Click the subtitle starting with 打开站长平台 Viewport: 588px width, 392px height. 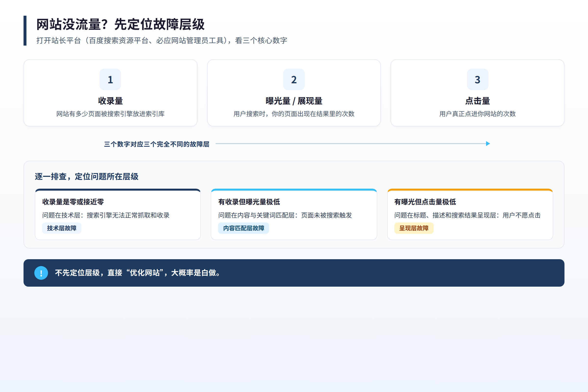pyautogui.click(x=162, y=40)
